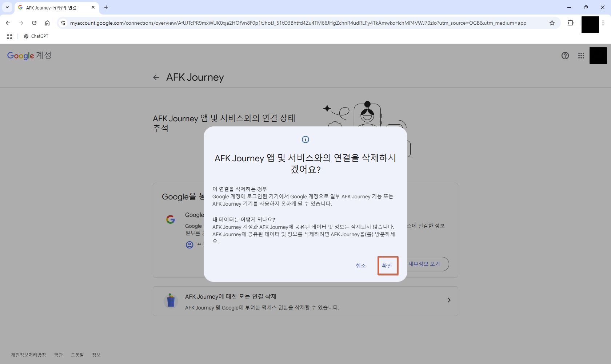Viewport: 611px width, 364px height.
Task: Click the browser back arrow
Action: [x=8, y=23]
